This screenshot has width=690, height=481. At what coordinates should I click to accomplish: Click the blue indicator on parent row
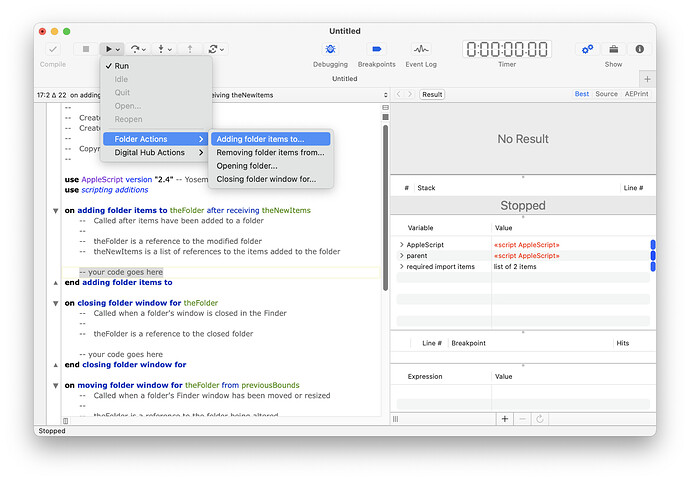[x=653, y=256]
